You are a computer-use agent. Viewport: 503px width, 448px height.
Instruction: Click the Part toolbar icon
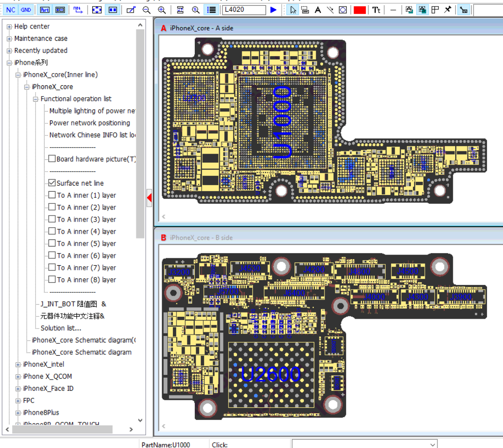pos(44,10)
